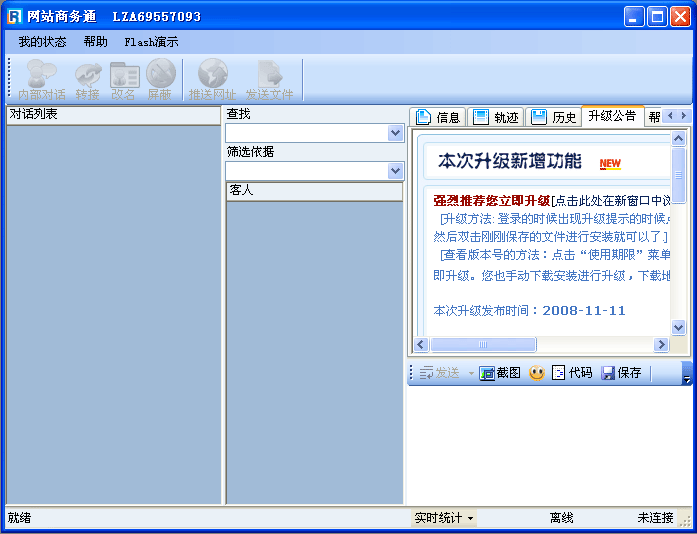Viewport: 697px width, 534px height.
Task: Save the chat with 保存
Action: [621, 373]
